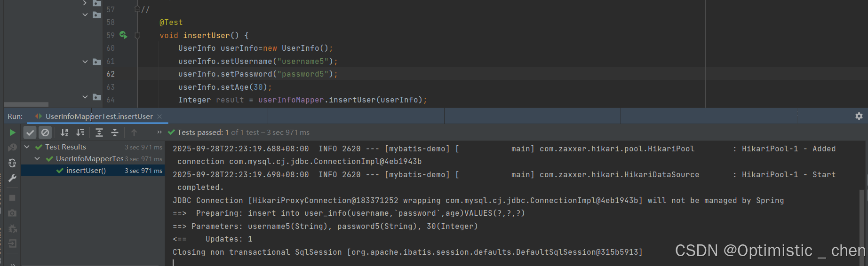The height and width of the screenshot is (266, 868).
Task: Sort test results by duration
Action: point(80,133)
